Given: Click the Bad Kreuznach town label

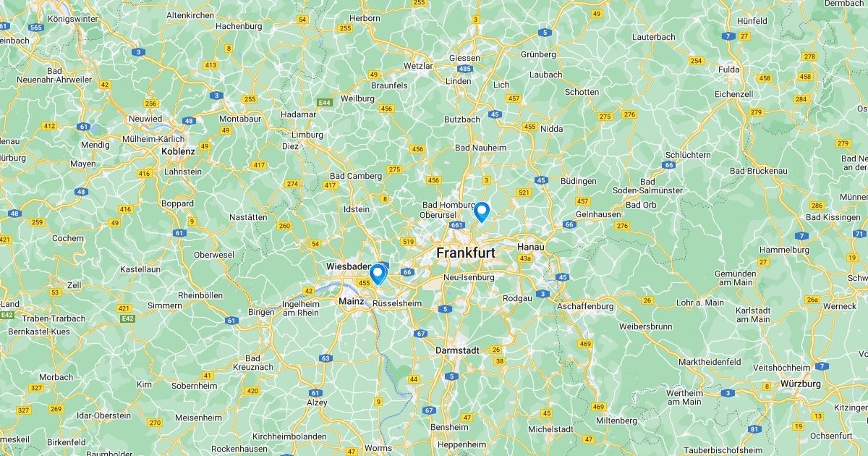Looking at the screenshot, I should click(253, 363).
